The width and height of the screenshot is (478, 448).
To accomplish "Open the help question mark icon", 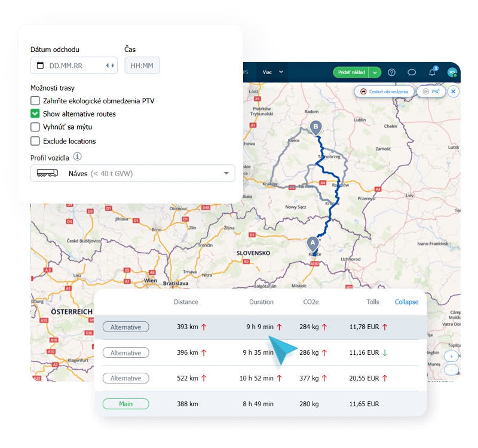I will tap(391, 72).
